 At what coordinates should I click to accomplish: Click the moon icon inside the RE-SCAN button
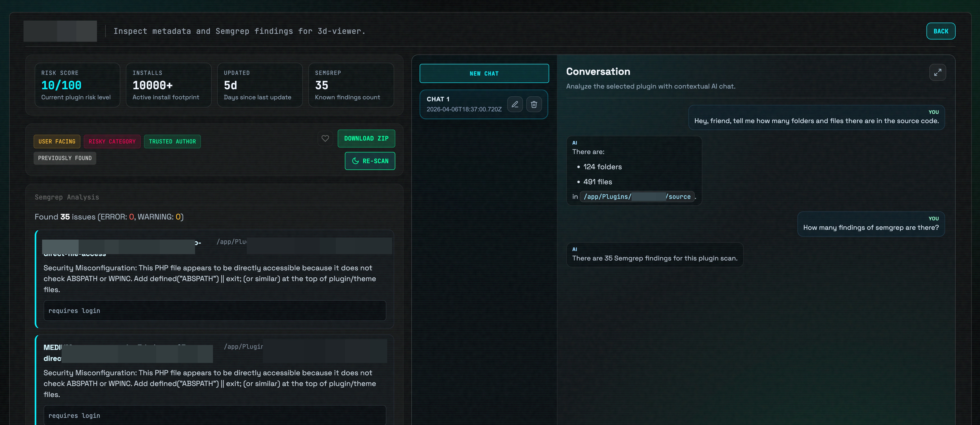(355, 161)
